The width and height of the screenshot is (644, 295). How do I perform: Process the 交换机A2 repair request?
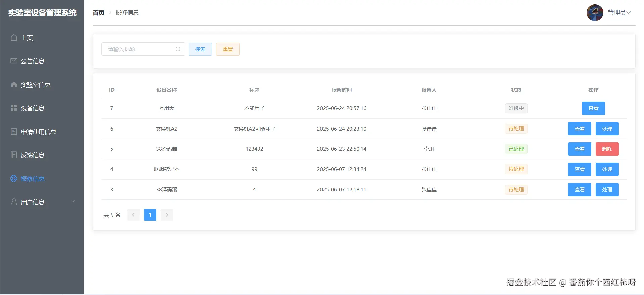pyautogui.click(x=607, y=129)
